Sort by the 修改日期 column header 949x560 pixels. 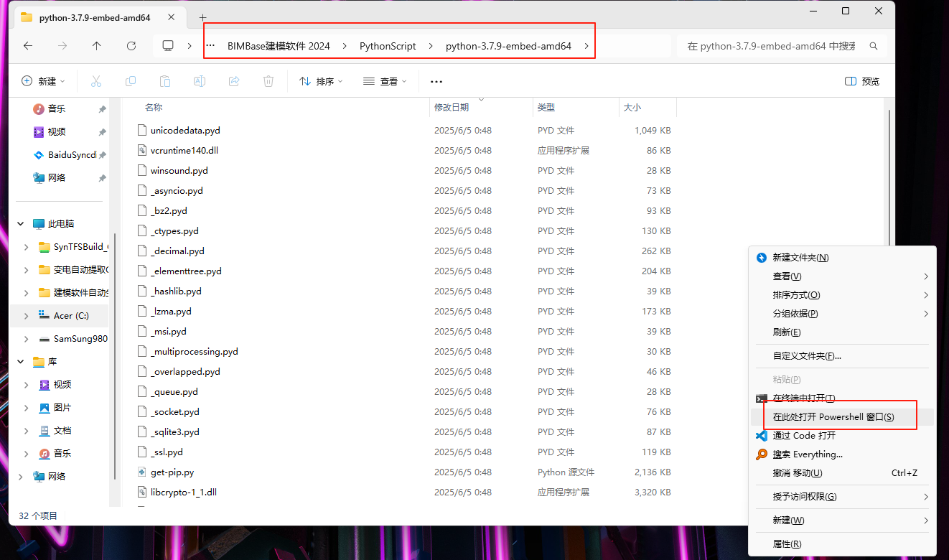coord(452,108)
